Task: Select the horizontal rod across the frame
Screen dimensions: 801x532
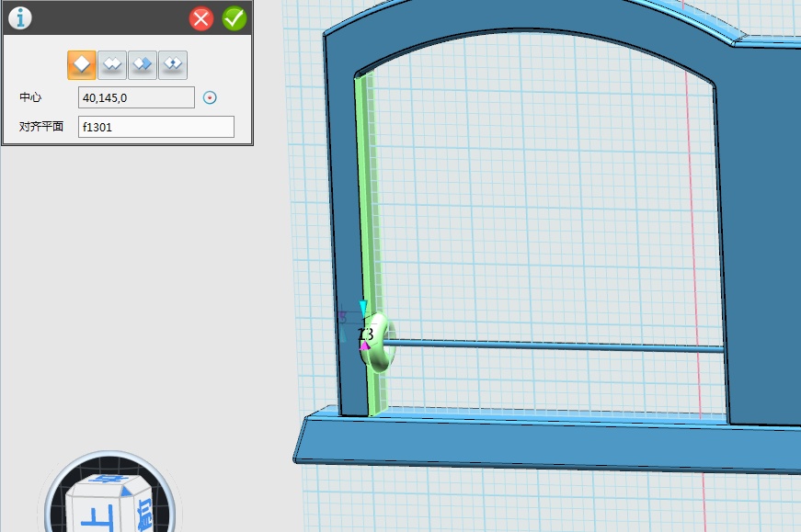Action: pyautogui.click(x=552, y=346)
